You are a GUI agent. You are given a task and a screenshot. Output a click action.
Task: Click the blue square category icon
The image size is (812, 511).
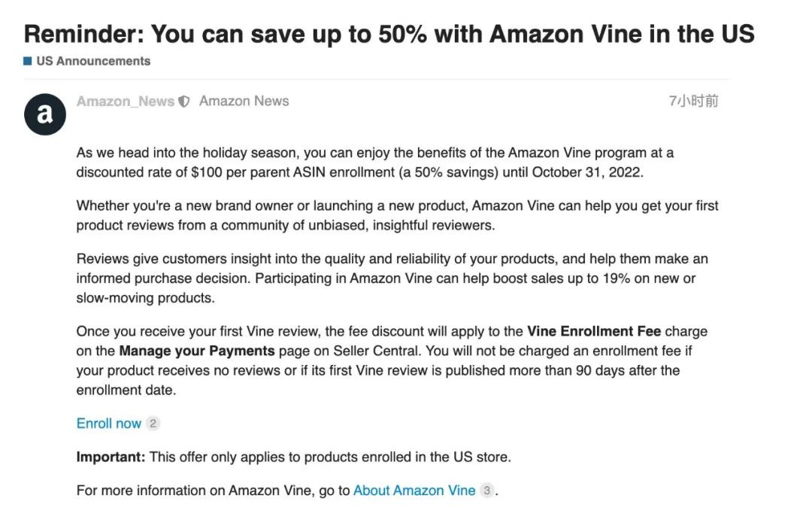tap(28, 61)
